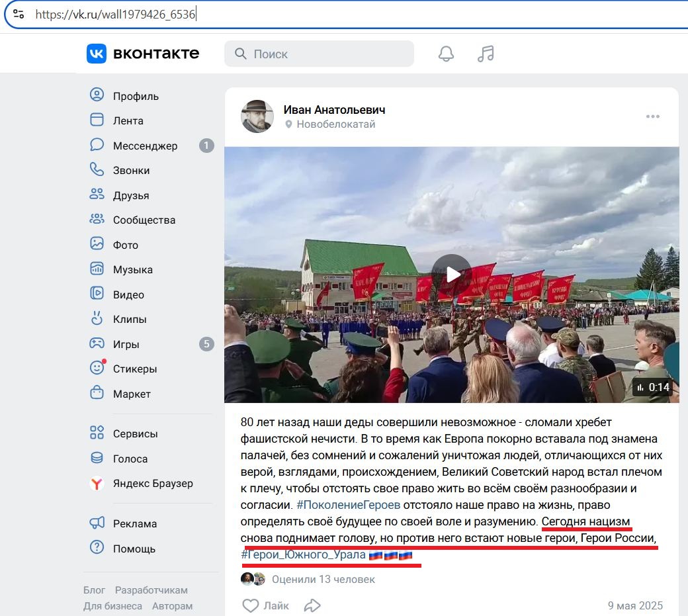
Task: Open Звонки phone icon
Action: pos(97,169)
